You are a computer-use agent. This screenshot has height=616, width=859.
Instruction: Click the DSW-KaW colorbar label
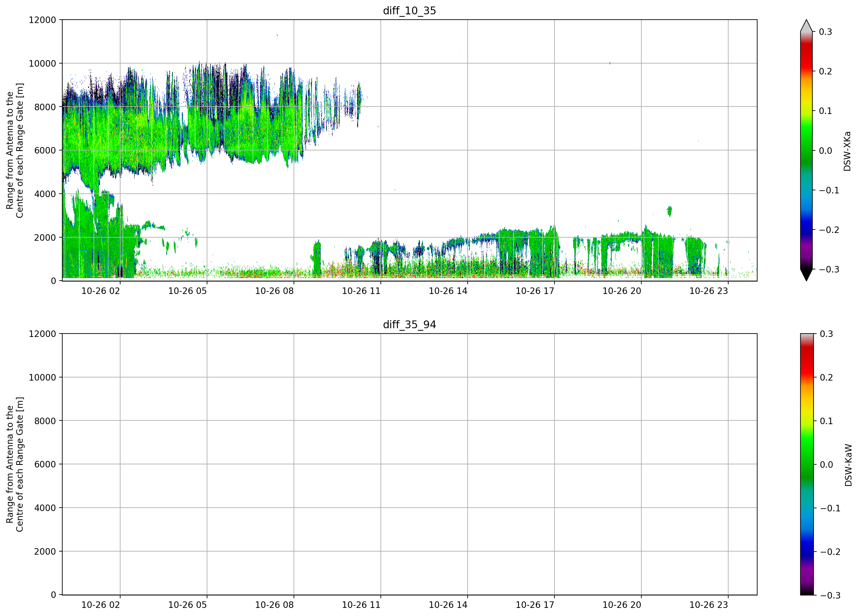tap(848, 465)
